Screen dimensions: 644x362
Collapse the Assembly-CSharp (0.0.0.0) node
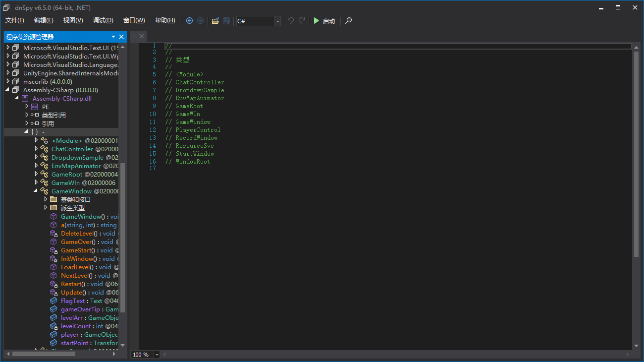8,90
